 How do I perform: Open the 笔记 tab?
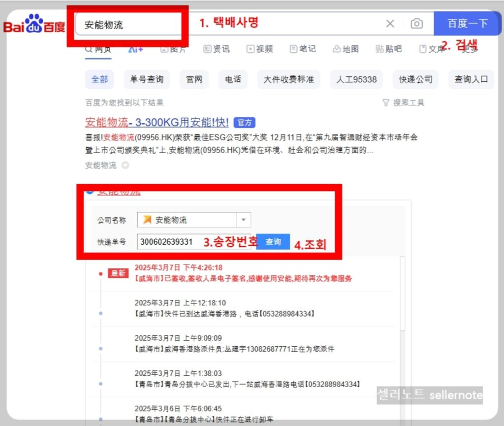click(303, 49)
